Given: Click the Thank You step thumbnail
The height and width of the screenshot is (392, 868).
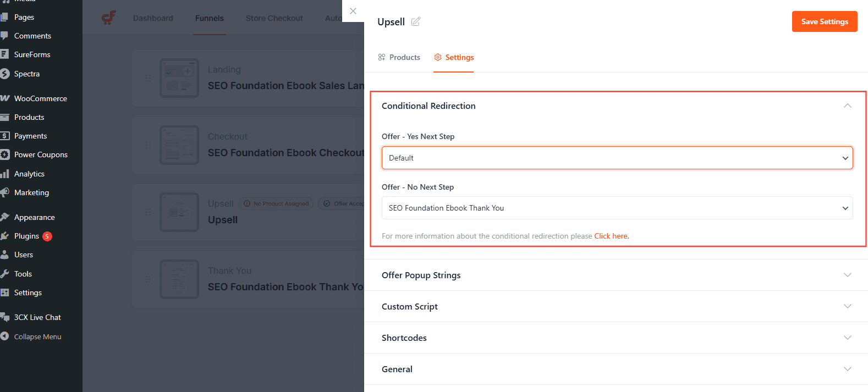Looking at the screenshot, I should (x=179, y=279).
